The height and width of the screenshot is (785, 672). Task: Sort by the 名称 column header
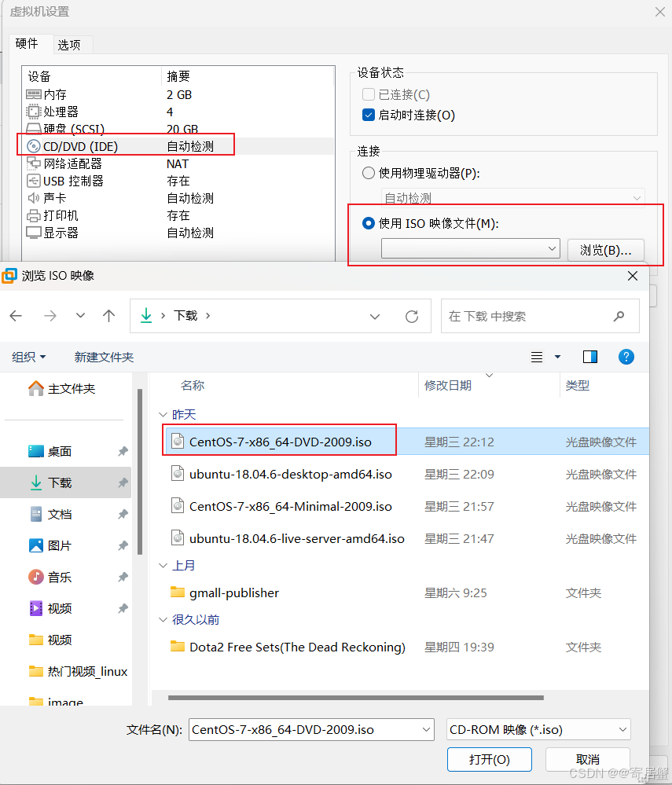(193, 386)
